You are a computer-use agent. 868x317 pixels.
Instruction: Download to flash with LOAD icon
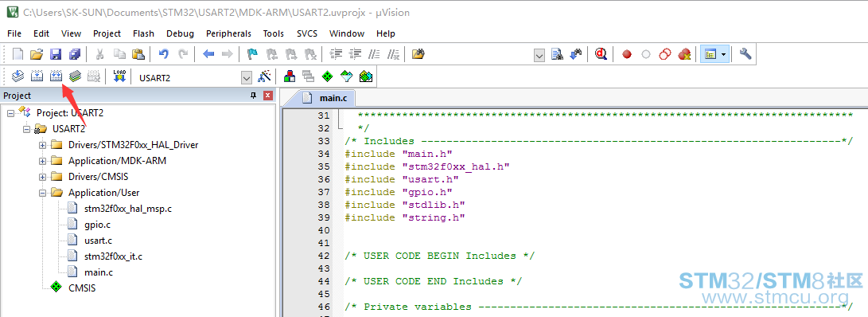119,76
